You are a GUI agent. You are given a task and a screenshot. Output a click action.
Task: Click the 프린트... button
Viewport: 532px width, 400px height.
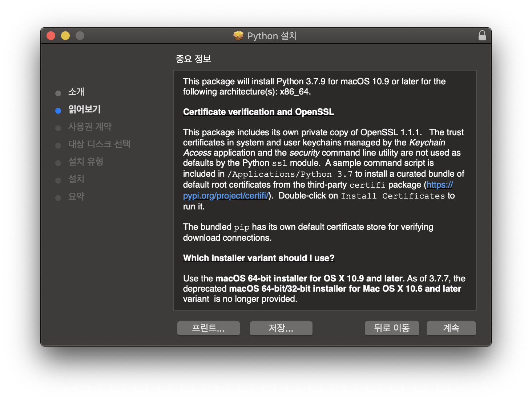[x=209, y=328]
